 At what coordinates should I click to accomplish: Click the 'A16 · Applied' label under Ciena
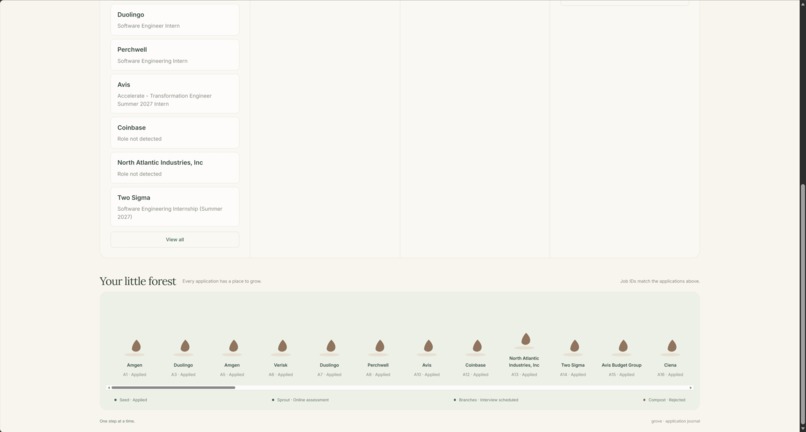(670, 375)
